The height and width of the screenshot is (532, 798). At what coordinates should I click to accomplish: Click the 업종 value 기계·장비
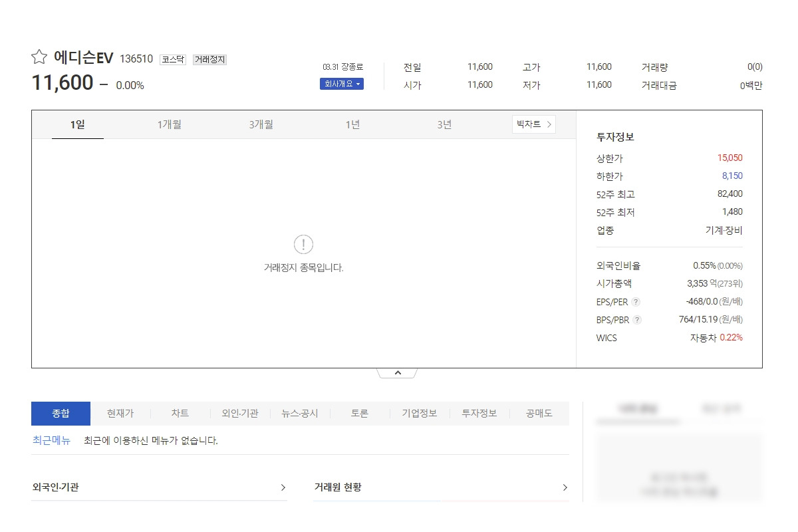pyautogui.click(x=724, y=231)
